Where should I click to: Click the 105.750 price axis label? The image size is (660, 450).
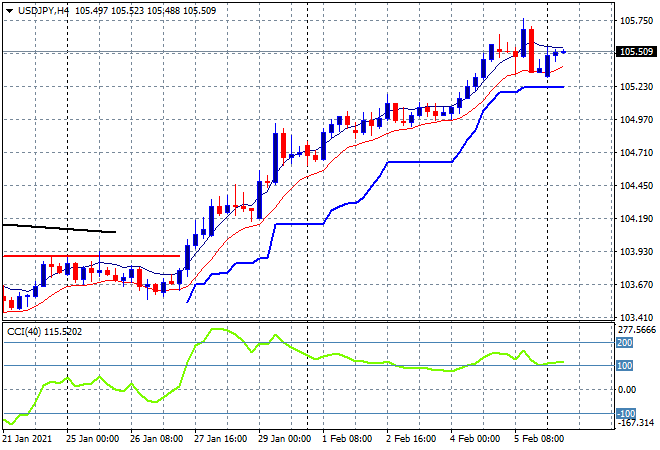(636, 21)
